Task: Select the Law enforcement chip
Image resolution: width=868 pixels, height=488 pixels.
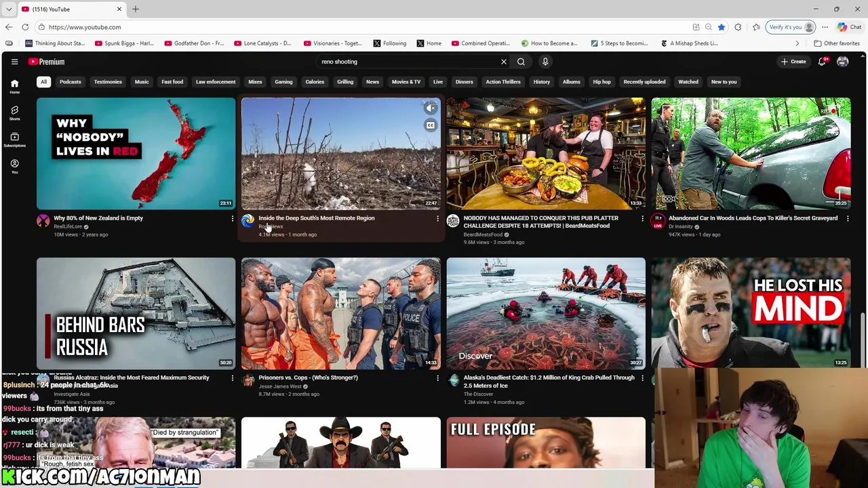Action: 216,82
